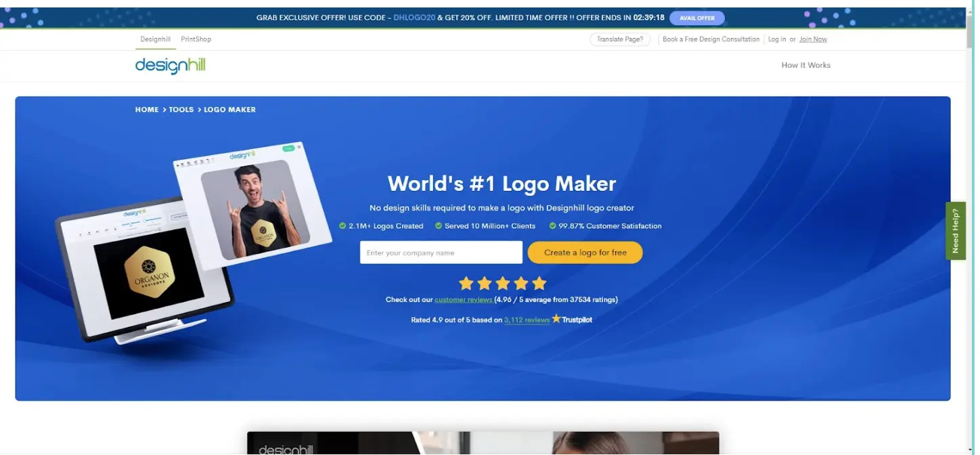Click the AVAIL OFFER button
This screenshot has width=980, height=455.
[x=696, y=18]
